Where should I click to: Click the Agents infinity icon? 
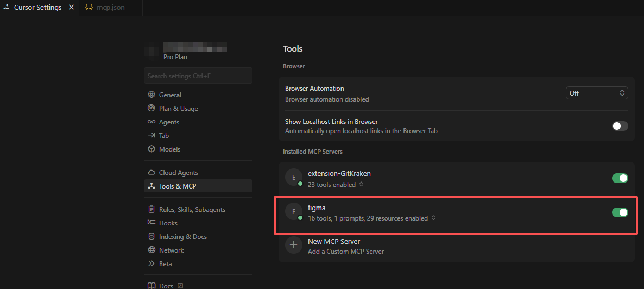point(151,122)
